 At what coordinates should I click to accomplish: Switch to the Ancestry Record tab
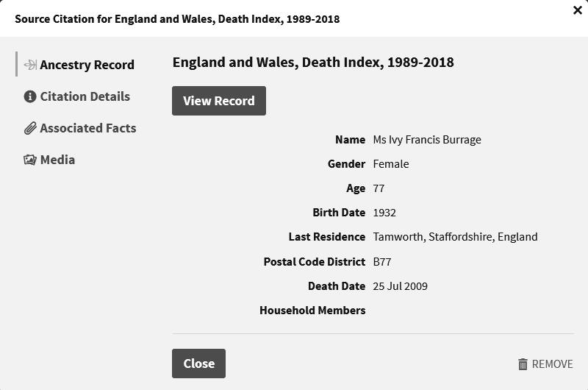(x=87, y=65)
